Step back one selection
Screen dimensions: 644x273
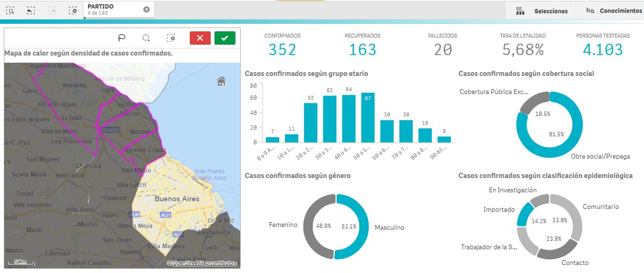31,10
